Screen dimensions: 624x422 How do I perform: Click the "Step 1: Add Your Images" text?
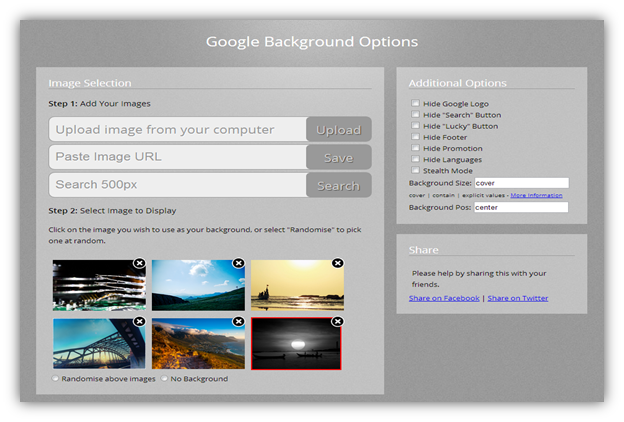pyautogui.click(x=99, y=104)
